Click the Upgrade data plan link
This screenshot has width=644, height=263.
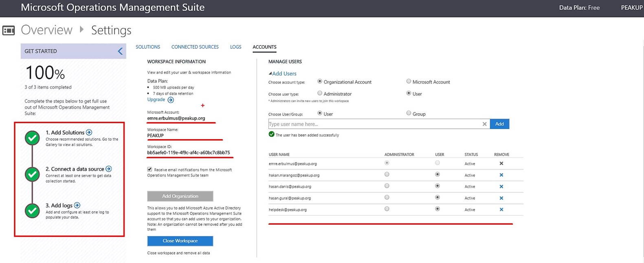click(156, 100)
